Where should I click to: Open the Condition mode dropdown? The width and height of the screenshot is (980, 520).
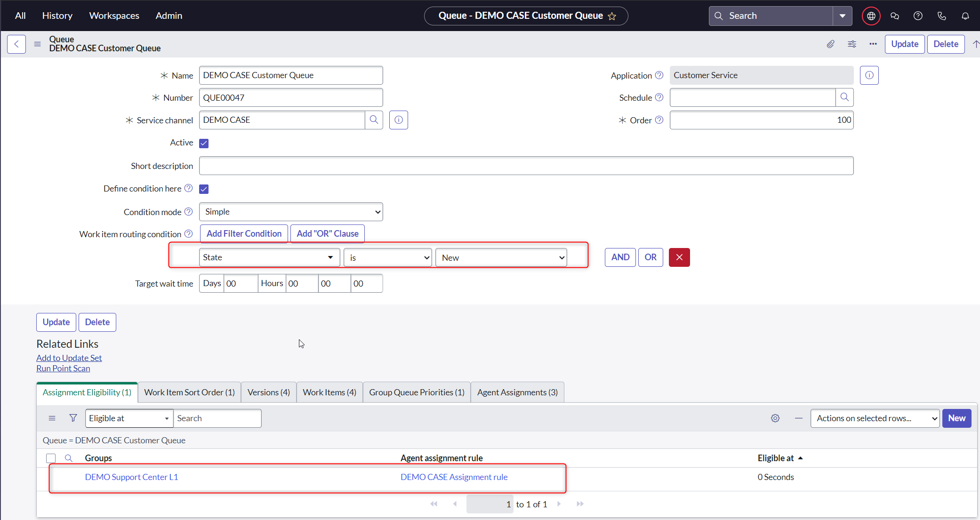[x=291, y=212]
